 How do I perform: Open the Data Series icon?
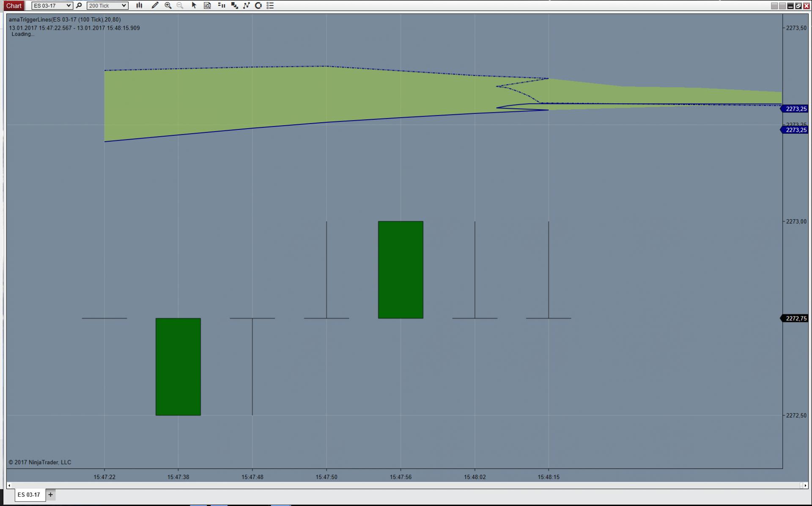(234, 5)
